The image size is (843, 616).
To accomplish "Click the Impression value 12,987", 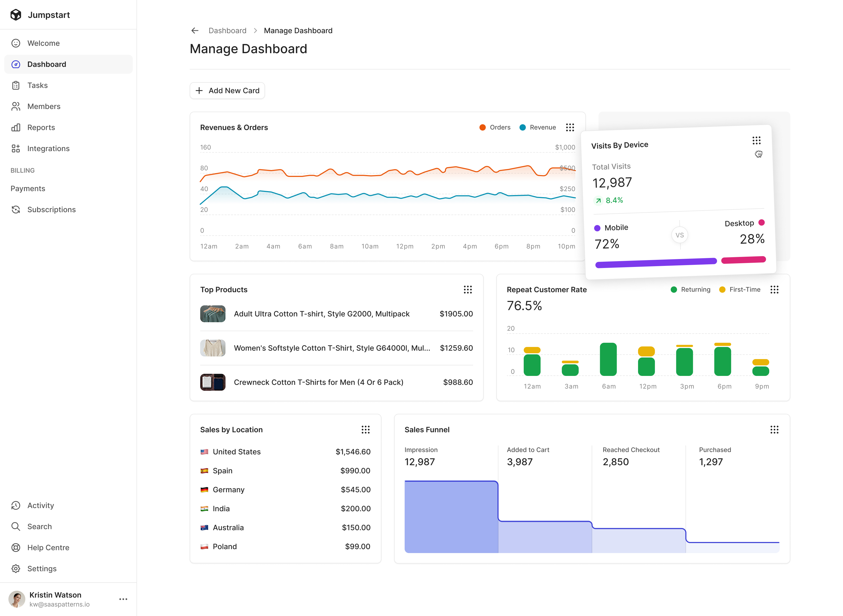I will pos(419,462).
